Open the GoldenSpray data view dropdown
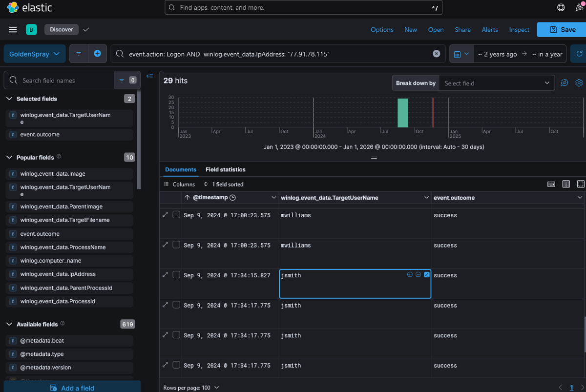The image size is (586, 392). [x=34, y=54]
